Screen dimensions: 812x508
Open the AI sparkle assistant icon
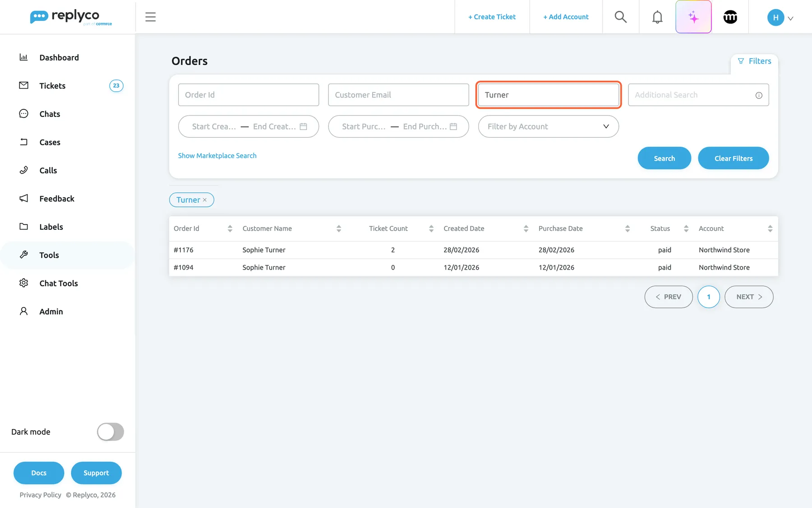pos(693,17)
